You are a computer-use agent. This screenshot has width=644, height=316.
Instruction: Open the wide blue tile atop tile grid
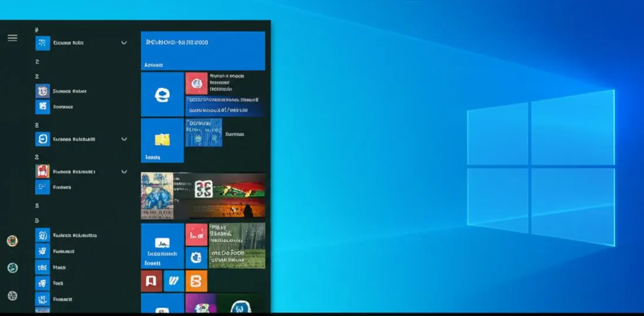pyautogui.click(x=203, y=51)
